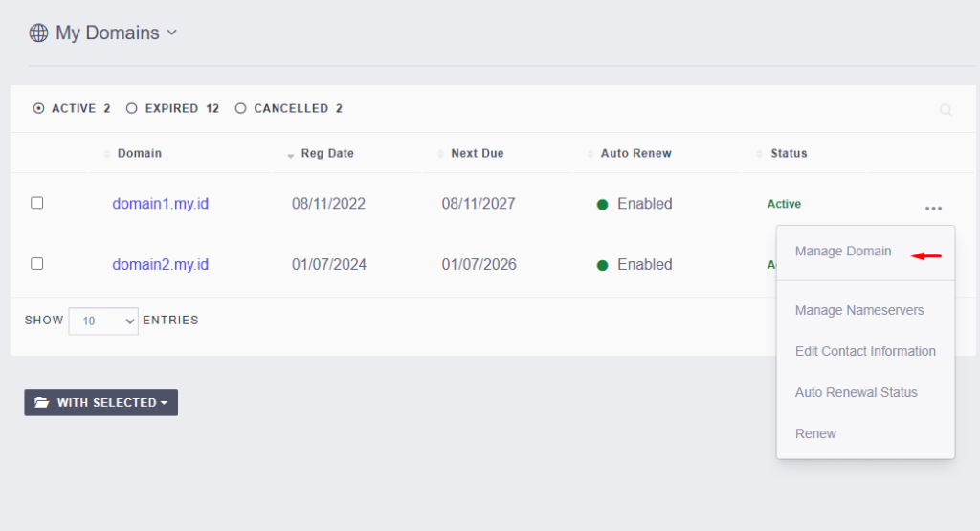The height and width of the screenshot is (531, 980).
Task: Open the Show entries count dropdown
Action: pos(104,321)
